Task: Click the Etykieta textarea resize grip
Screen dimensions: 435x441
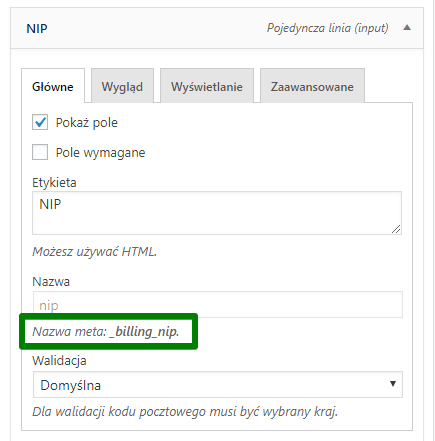Action: tap(396, 229)
